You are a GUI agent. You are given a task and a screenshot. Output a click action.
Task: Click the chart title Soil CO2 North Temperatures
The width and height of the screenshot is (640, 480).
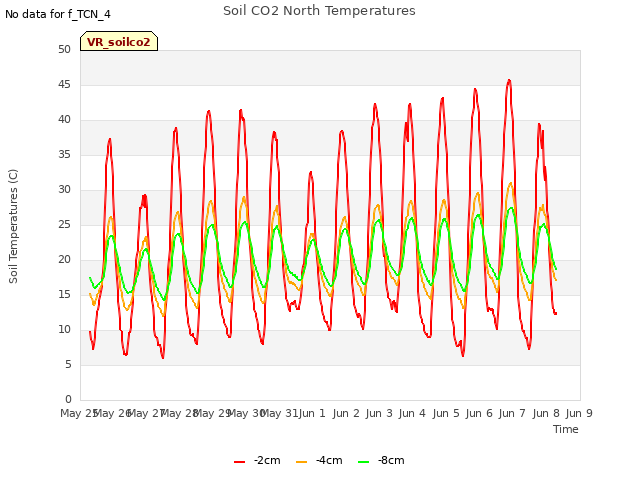point(319,11)
